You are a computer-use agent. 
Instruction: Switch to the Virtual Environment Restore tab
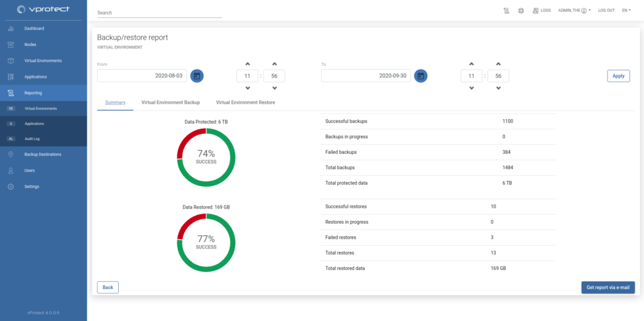point(245,102)
